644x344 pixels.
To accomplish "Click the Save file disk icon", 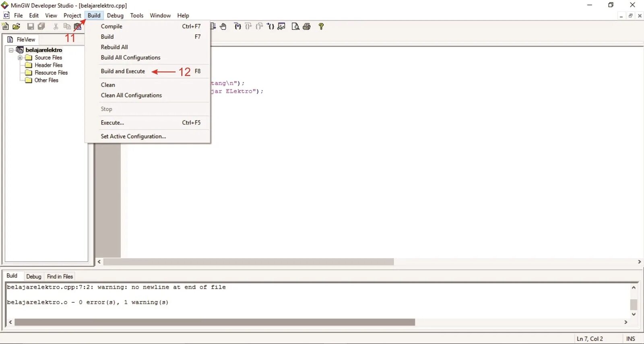I will click(x=31, y=26).
